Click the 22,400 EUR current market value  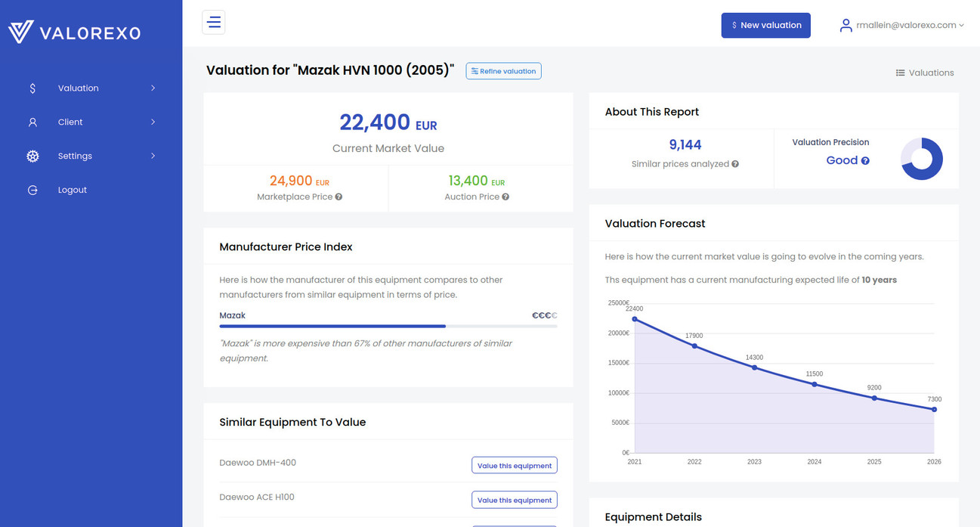pos(388,122)
